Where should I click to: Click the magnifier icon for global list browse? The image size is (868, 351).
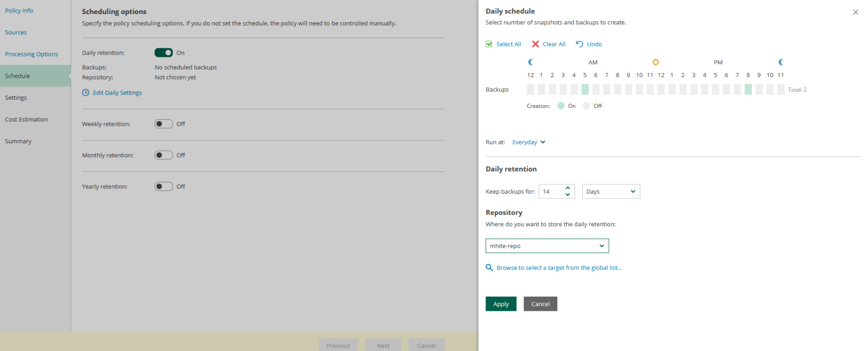coord(489,268)
